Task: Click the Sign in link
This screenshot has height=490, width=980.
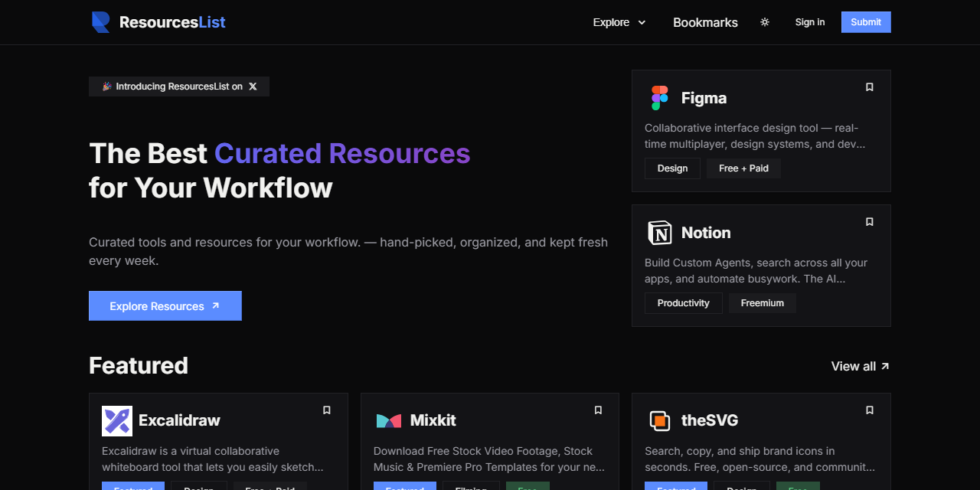Action: [x=810, y=22]
